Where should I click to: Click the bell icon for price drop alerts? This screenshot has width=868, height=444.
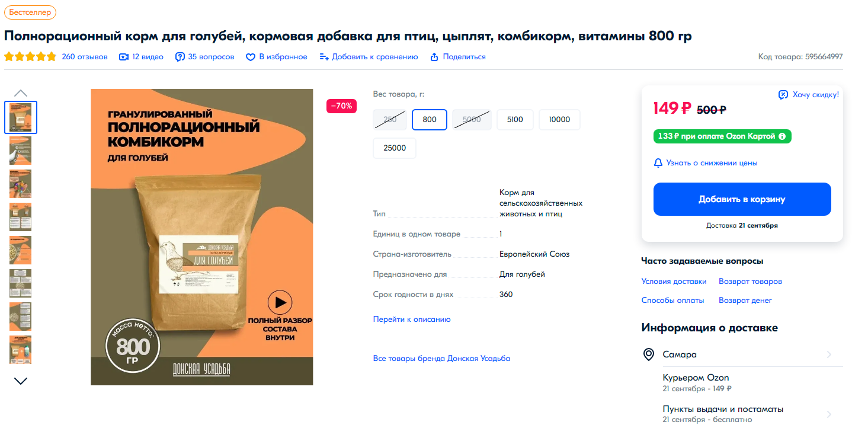coord(658,163)
